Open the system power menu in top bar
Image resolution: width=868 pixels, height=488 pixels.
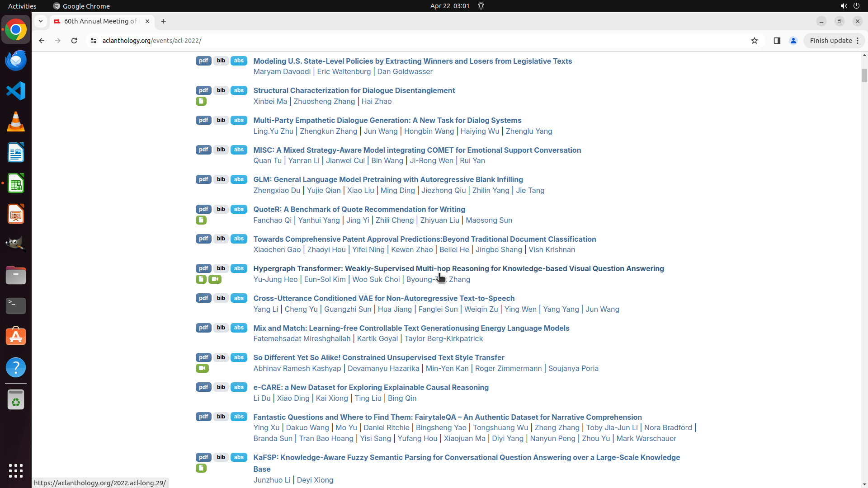[856, 6]
